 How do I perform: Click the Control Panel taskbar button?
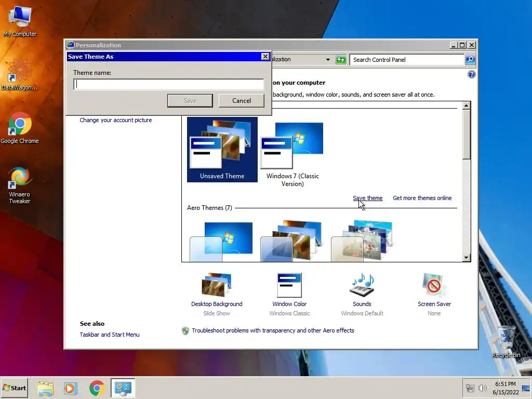pyautogui.click(x=123, y=388)
